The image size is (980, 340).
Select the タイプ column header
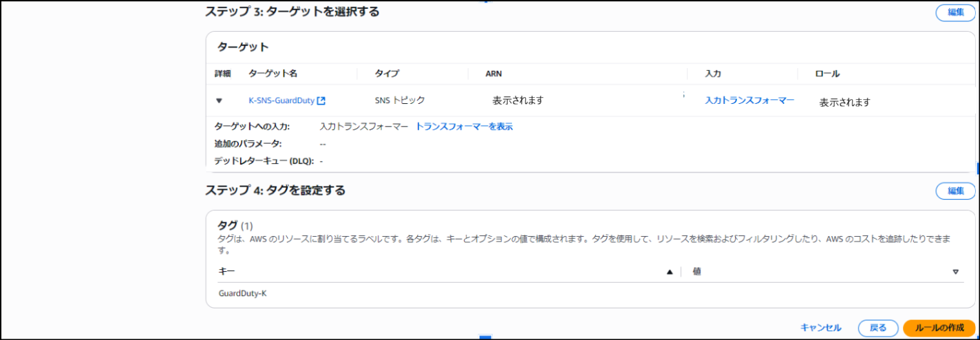[387, 74]
